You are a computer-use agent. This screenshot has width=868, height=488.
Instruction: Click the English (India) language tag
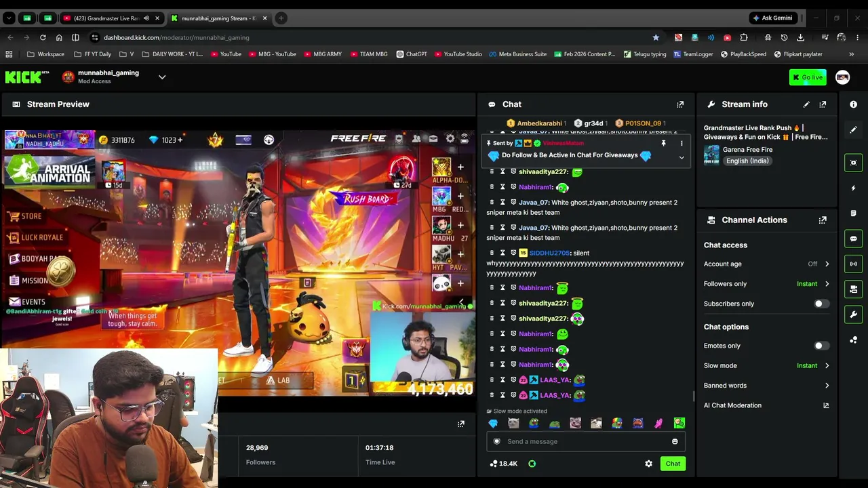pos(747,161)
